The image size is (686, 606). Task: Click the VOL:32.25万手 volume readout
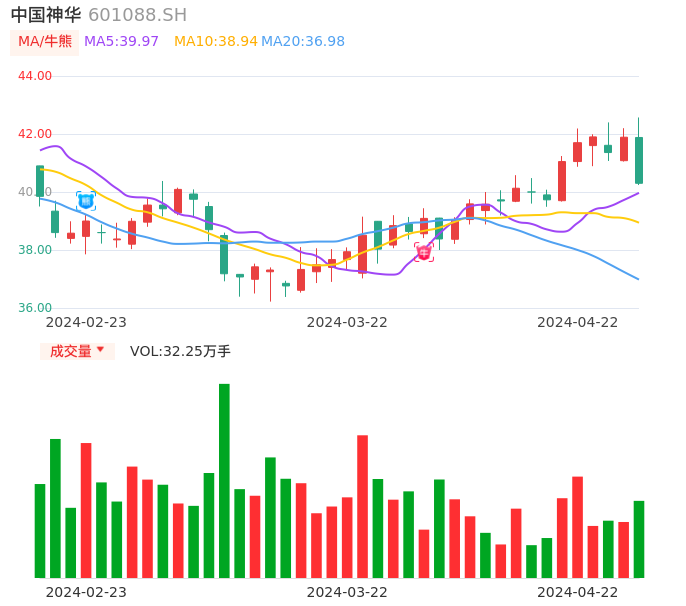click(180, 351)
